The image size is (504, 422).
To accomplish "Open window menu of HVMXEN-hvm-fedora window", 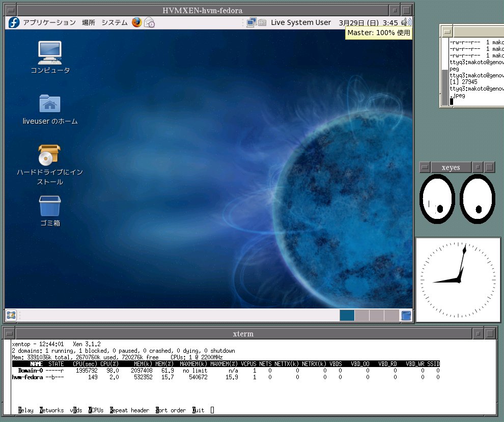I will click(x=10, y=10).
